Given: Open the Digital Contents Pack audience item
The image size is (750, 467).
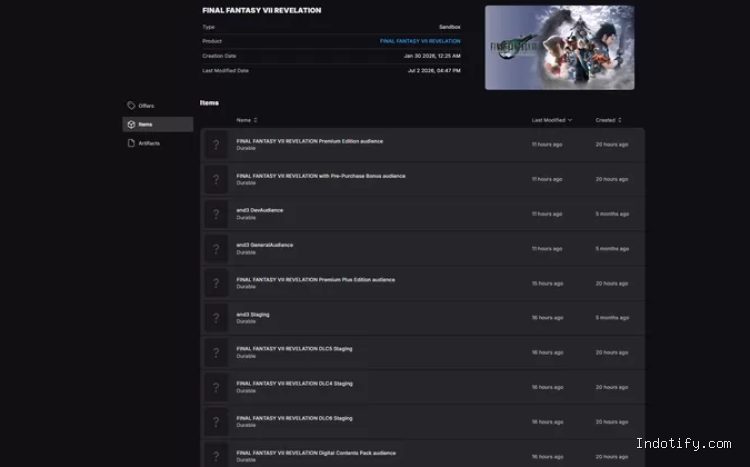Looking at the screenshot, I should pos(422,455).
